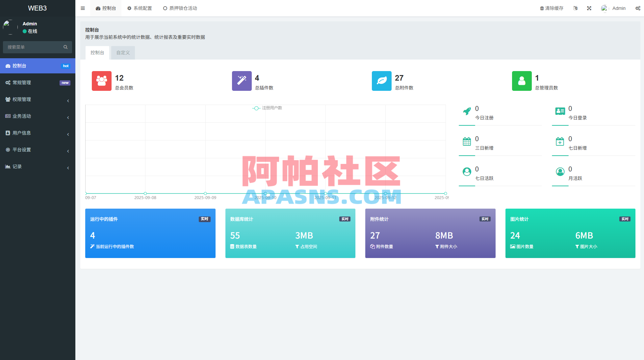Viewport: 644px width, 360px height.
Task: Click the 今日登录 ID card icon
Action: tap(560, 111)
